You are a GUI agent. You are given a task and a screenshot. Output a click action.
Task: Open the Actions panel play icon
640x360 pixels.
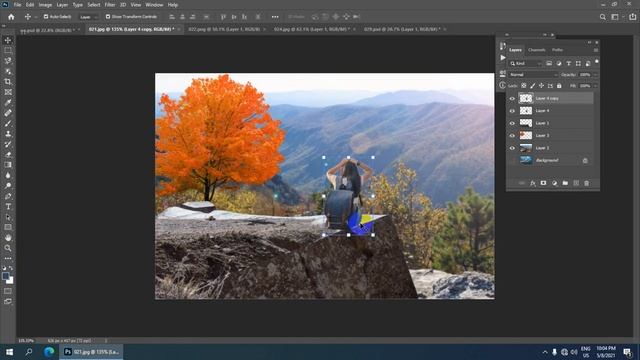click(502, 58)
